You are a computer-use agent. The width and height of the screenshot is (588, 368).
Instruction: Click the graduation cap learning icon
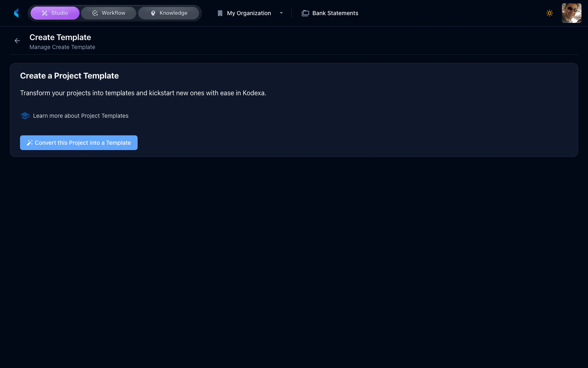[x=25, y=116]
